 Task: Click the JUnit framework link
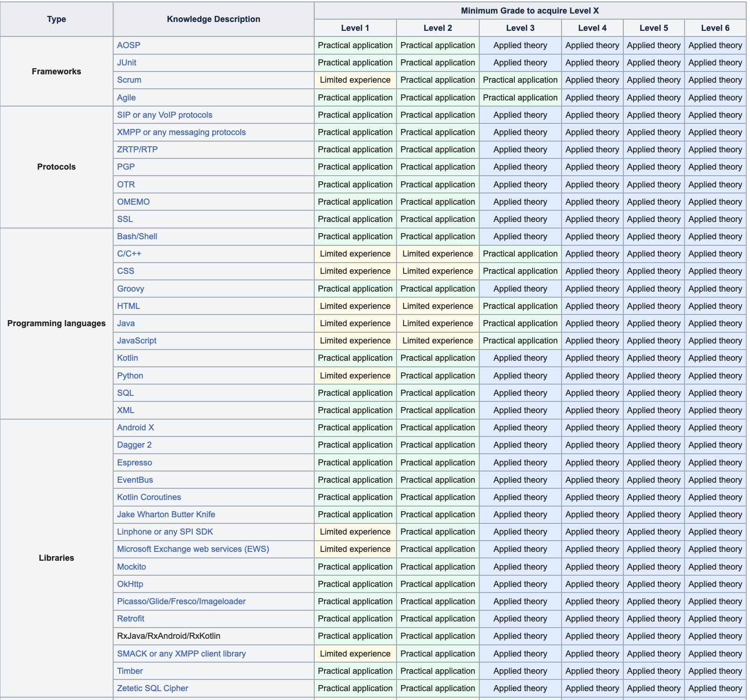[127, 63]
